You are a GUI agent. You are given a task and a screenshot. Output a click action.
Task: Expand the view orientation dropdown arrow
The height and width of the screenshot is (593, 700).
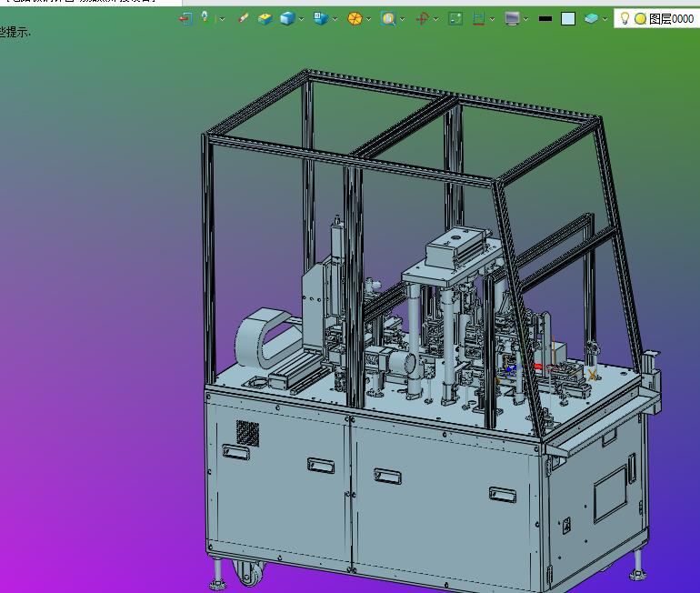335,19
